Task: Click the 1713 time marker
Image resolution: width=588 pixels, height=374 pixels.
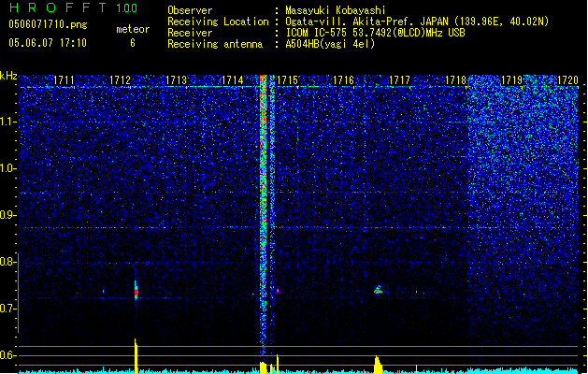Action: pyautogui.click(x=177, y=80)
